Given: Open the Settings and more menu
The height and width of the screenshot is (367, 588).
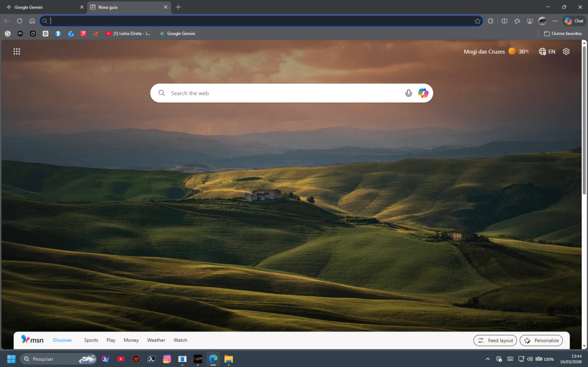Looking at the screenshot, I should pyautogui.click(x=555, y=21).
